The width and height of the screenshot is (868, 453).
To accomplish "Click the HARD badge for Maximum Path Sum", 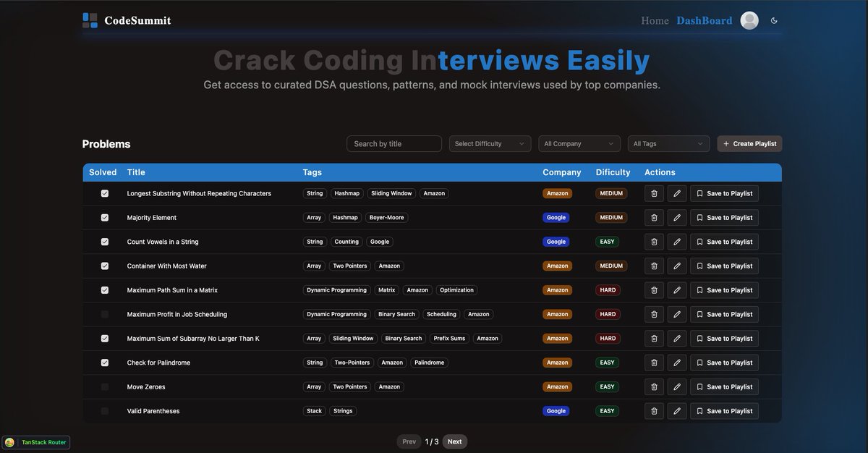I will tap(608, 290).
